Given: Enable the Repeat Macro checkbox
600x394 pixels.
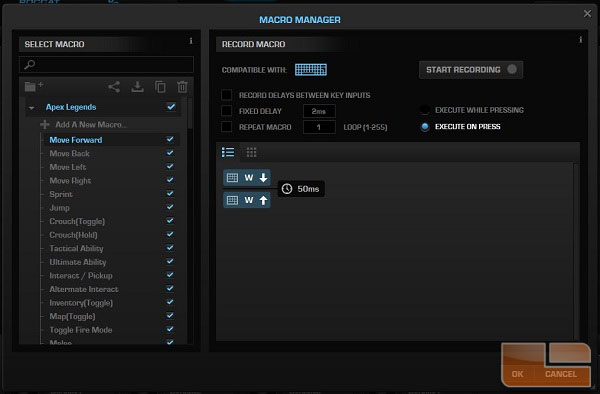Looking at the screenshot, I should point(227,127).
